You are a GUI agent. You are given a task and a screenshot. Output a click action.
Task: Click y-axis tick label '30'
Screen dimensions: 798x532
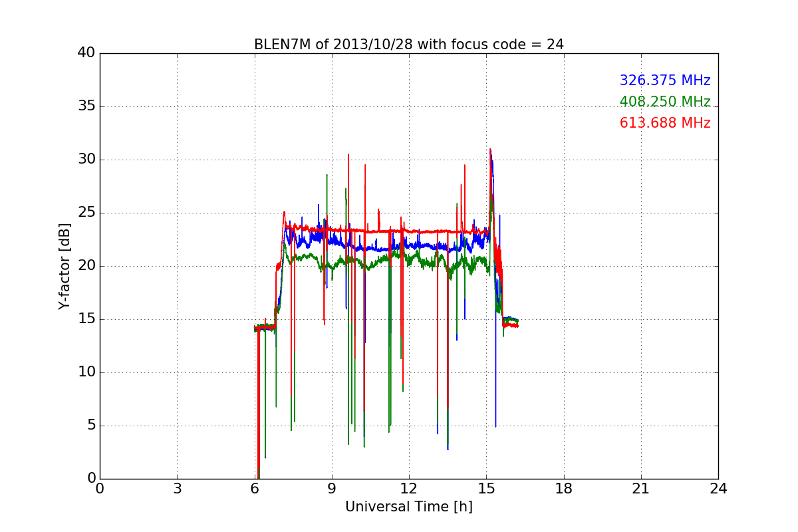(x=86, y=160)
